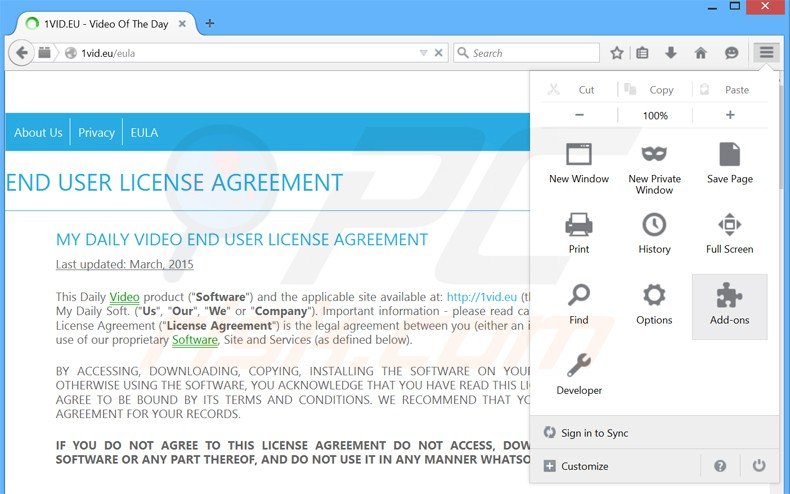Reset zoom at 100% label
The height and width of the screenshot is (494, 790).
(655, 115)
